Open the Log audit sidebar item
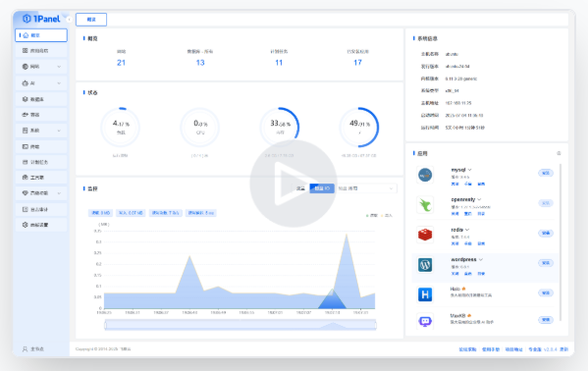 pyautogui.click(x=41, y=209)
